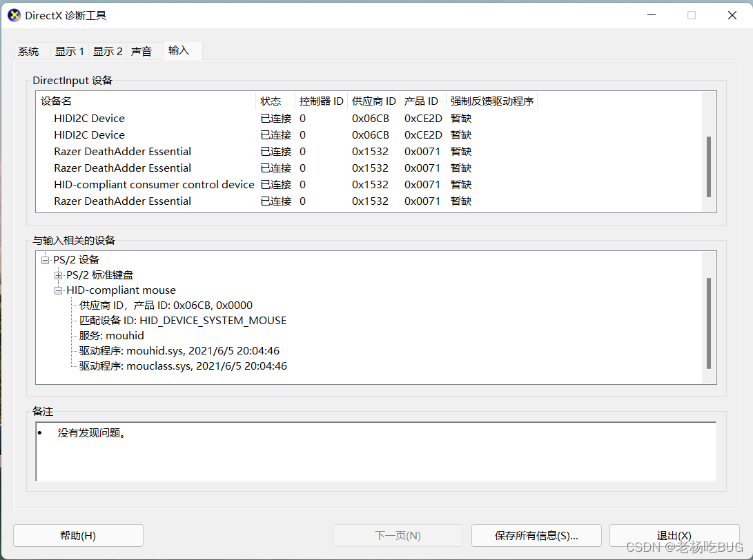Select the 驱动程序: mouhid.sys entry
This screenshot has height=560, width=753.
[179, 351]
